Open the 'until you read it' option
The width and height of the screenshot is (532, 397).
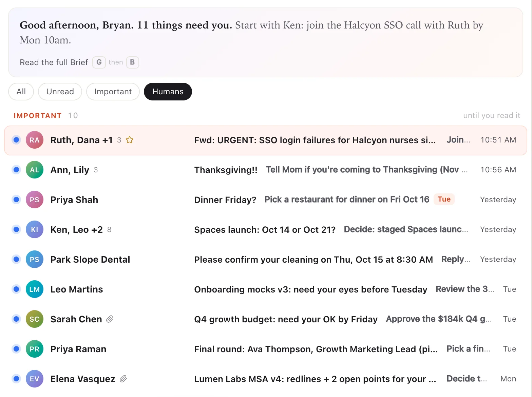pyautogui.click(x=492, y=115)
